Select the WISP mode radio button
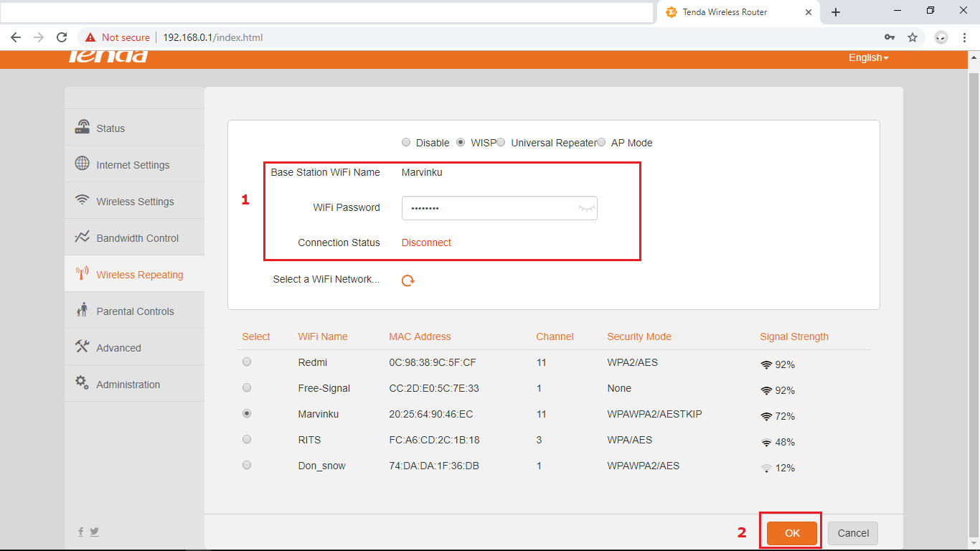980x551 pixels. click(461, 142)
